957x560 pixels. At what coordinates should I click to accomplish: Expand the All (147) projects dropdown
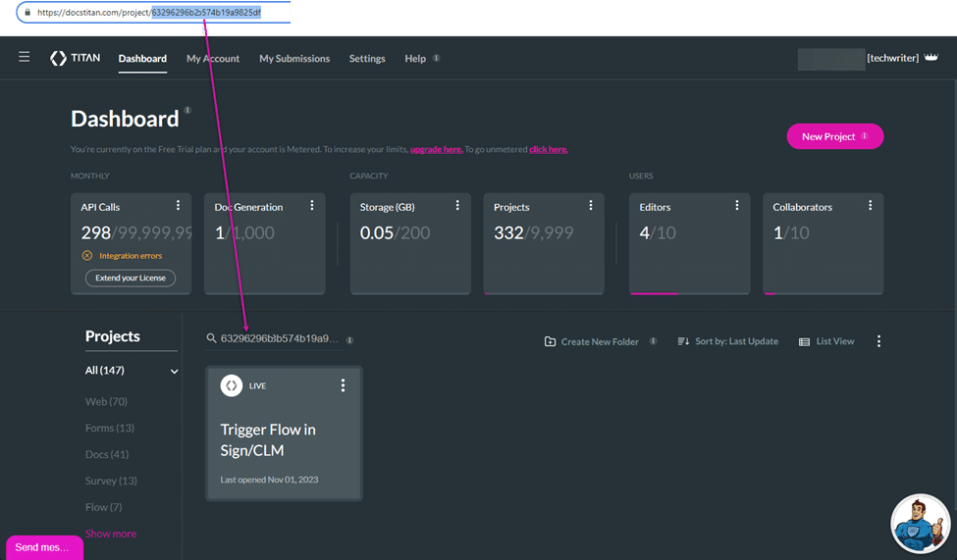pyautogui.click(x=175, y=371)
